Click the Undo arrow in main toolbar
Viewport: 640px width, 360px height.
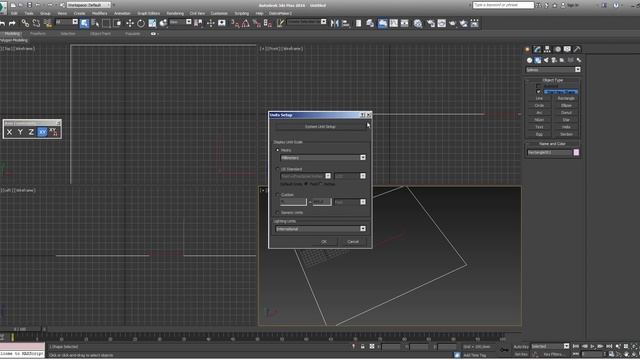pos(2,23)
